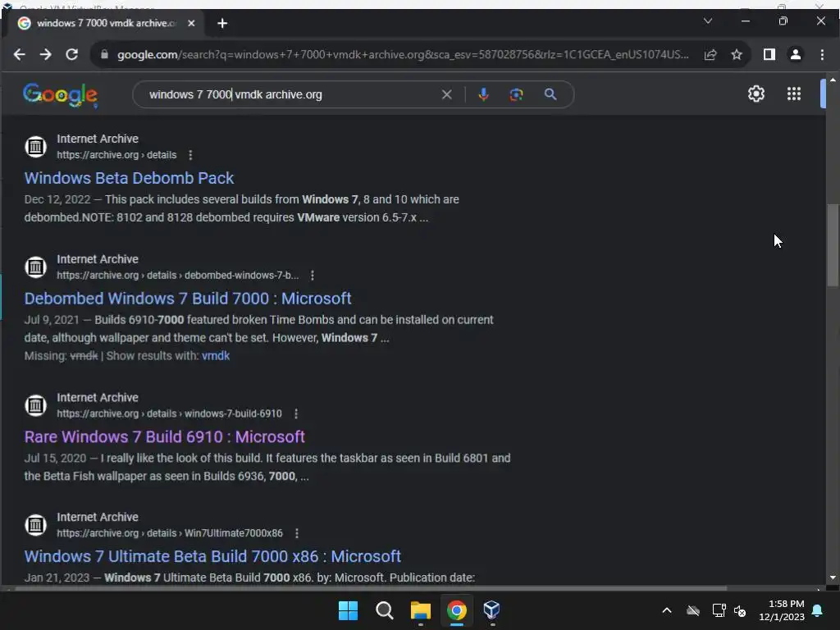Open more options for Win7Ultimate7000x86 result
This screenshot has width=840, height=630.
[297, 533]
